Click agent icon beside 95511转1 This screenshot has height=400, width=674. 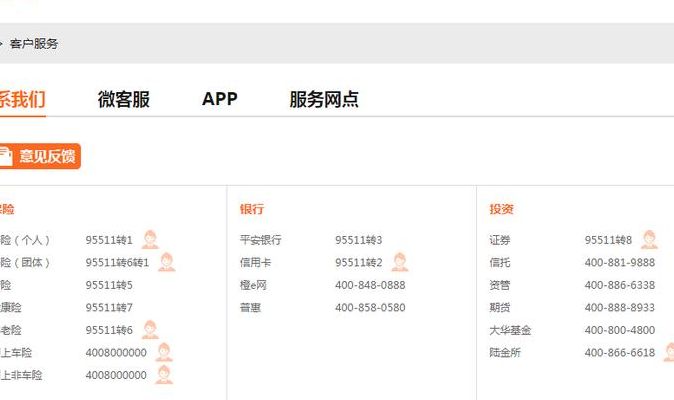[x=150, y=239]
